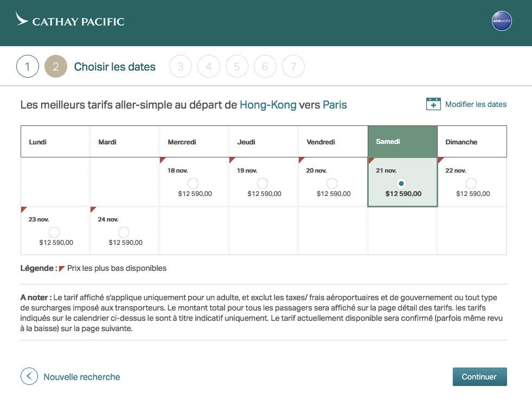Click the back arrow circle icon
The image size is (532, 399).
click(29, 376)
